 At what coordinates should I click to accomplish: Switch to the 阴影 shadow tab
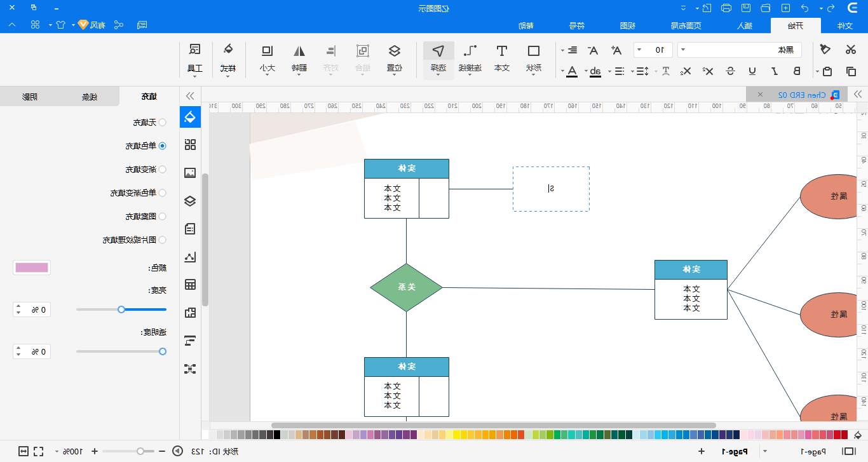[30, 97]
